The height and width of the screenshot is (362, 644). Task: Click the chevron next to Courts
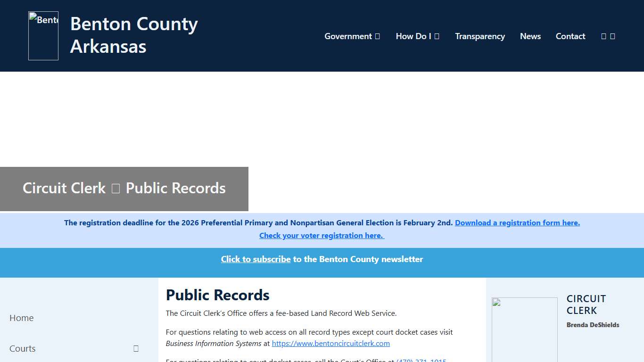136,348
